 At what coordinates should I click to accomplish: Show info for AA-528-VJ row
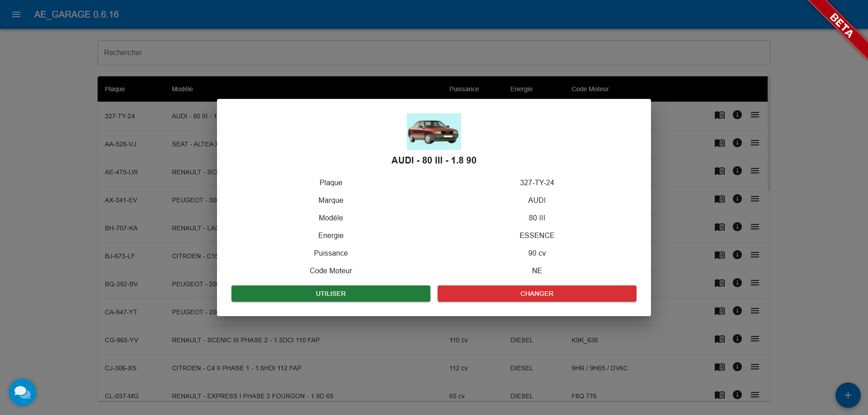pos(737,143)
